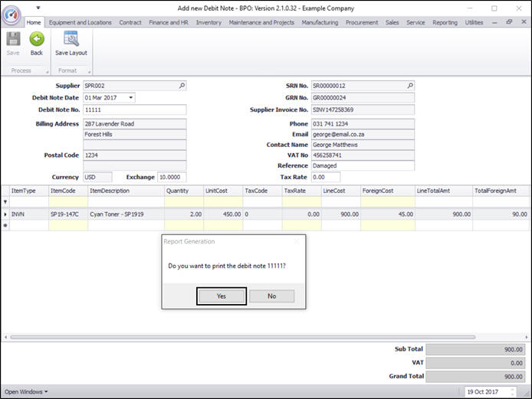Click the Exchange rate field
Viewport: 532px width, 399px height.
[172, 178]
